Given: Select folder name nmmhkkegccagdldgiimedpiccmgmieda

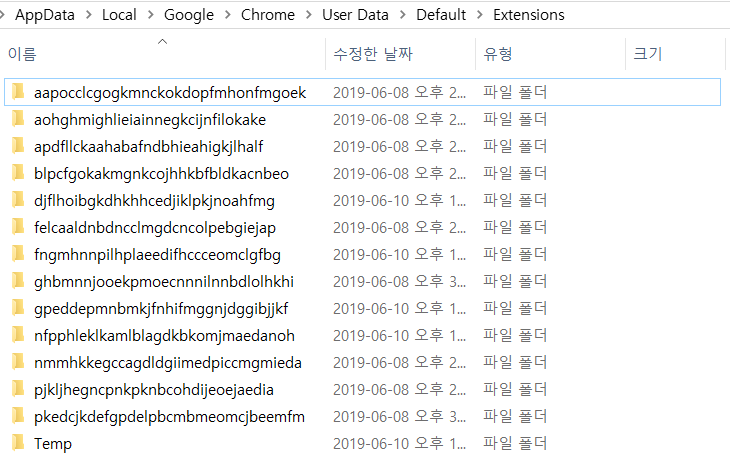Looking at the screenshot, I should [168, 363].
